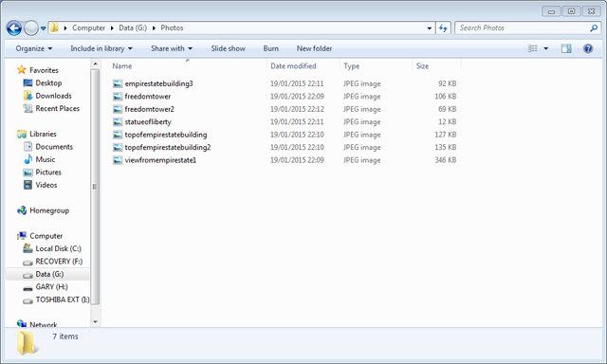
Task: Click the Slide show button
Action: coord(228,48)
